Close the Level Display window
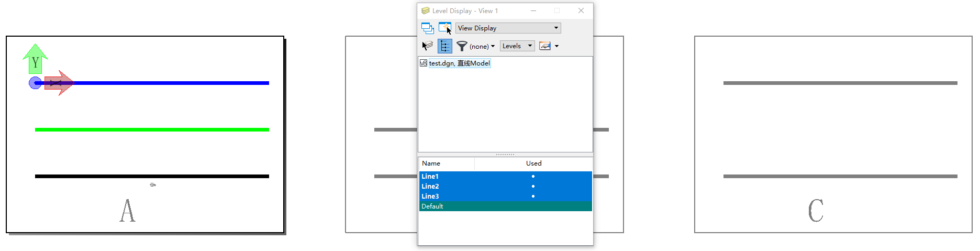The height and width of the screenshot is (251, 980). point(581,10)
